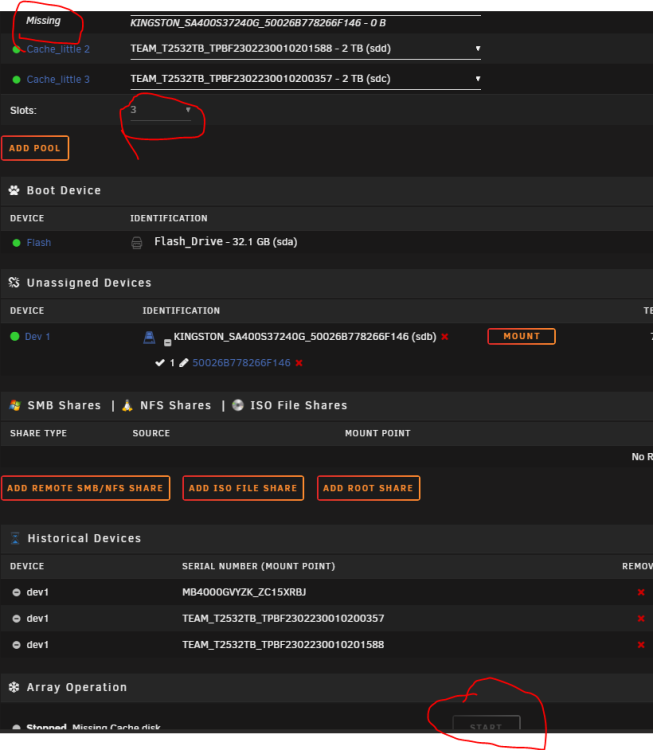Open the Cache_little 3 device link

[58, 79]
